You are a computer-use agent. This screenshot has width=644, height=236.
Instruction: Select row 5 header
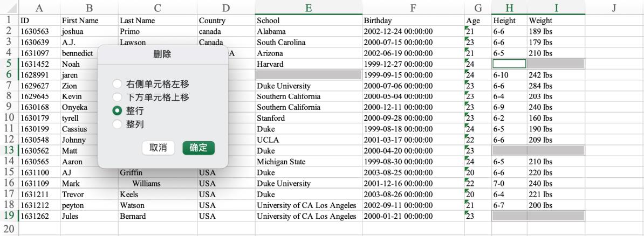click(9, 64)
